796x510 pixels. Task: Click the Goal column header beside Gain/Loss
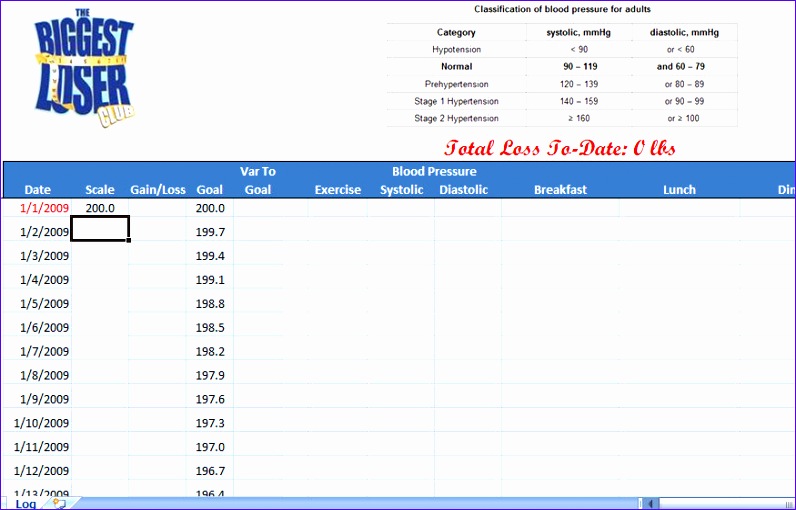(x=210, y=189)
